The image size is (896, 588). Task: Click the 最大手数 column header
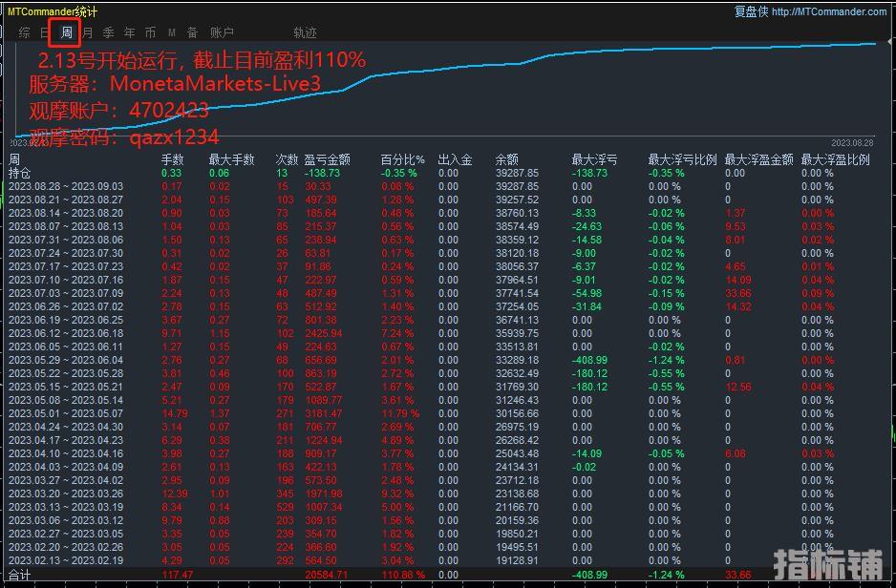(231, 159)
